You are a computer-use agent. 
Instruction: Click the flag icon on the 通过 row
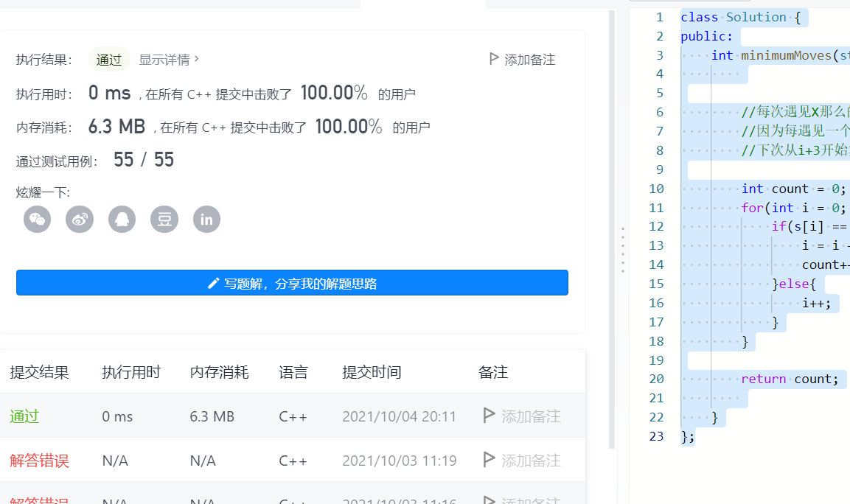pyautogui.click(x=488, y=416)
